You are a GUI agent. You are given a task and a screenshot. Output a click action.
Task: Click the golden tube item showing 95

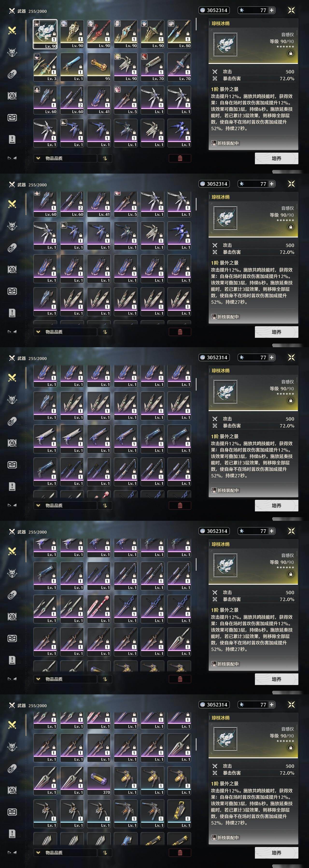[x=99, y=67]
